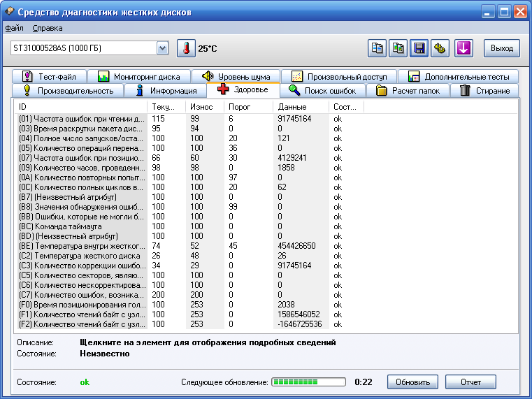
Task: Click the copy screenshot to clipboard icon
Action: (x=398, y=48)
